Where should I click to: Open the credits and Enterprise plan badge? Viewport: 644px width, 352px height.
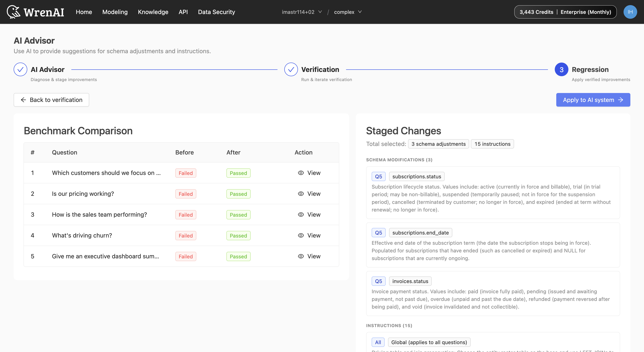[x=565, y=12]
